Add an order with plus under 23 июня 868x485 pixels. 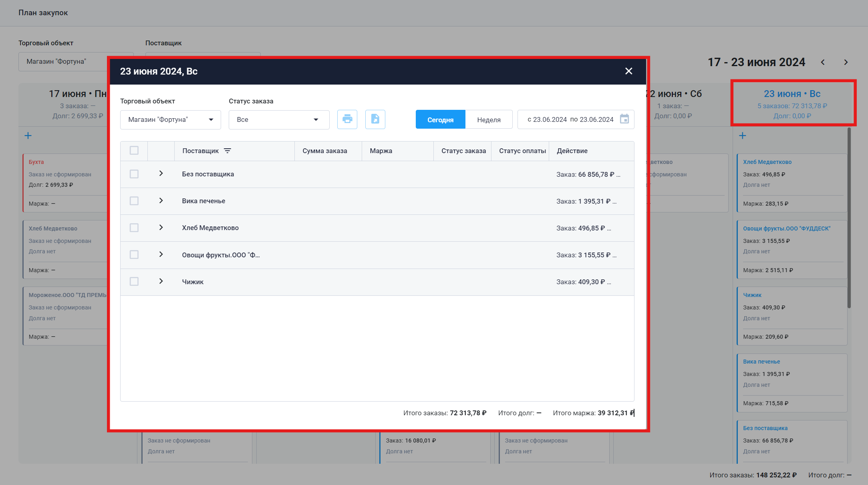click(x=743, y=135)
